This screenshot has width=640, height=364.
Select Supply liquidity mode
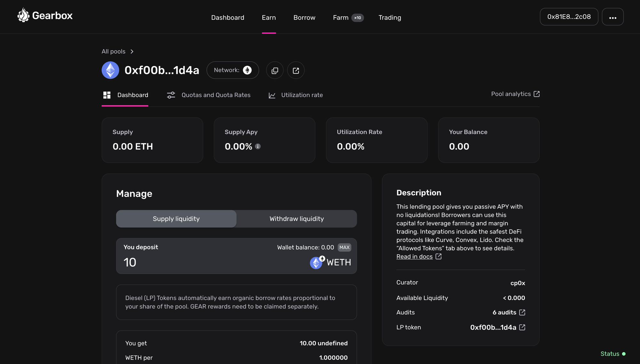click(x=176, y=219)
